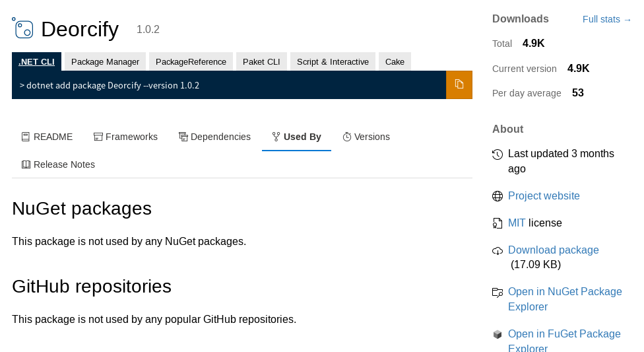Visit the Project website link

pos(544,195)
